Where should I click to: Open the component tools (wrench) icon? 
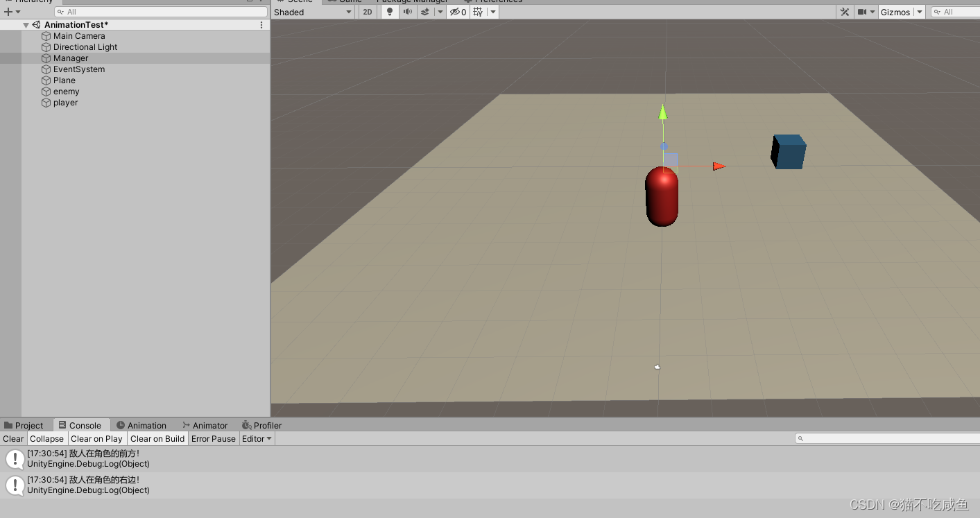click(844, 12)
